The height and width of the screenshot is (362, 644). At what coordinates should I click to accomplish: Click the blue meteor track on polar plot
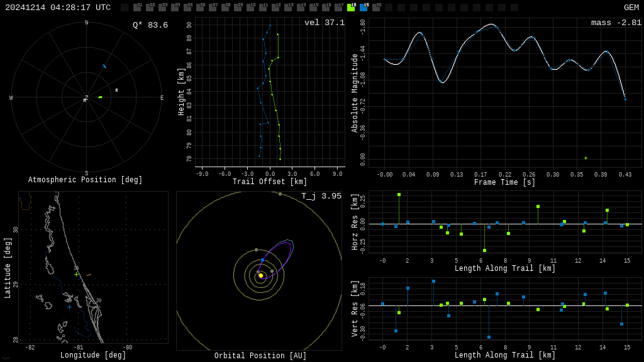coord(104,66)
